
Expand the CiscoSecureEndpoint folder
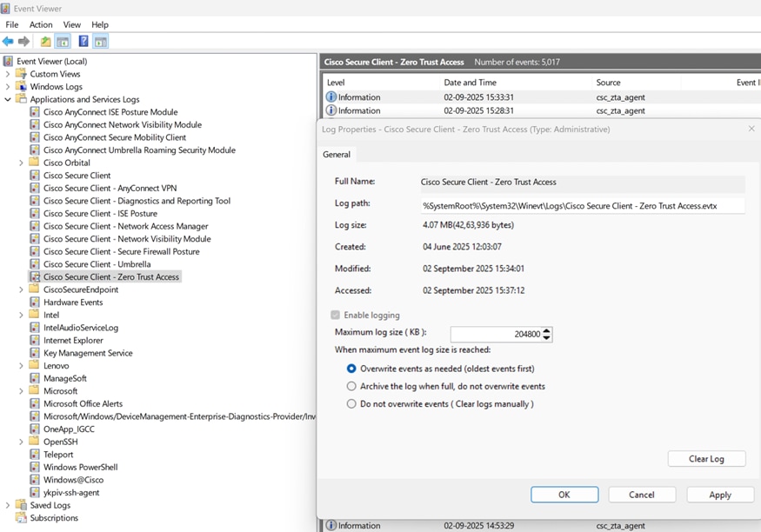coord(21,289)
